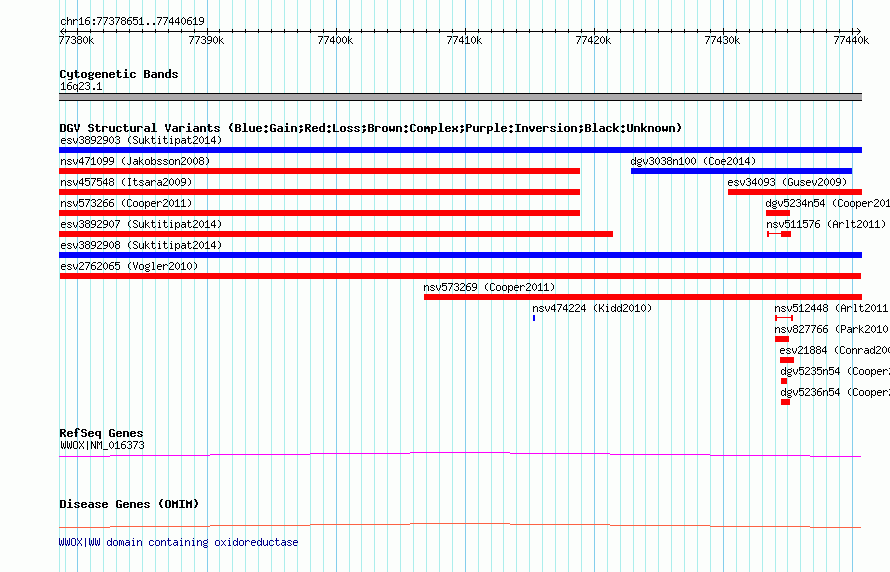
Task: Select the red nsv457548 loss bar
Action: (320, 192)
